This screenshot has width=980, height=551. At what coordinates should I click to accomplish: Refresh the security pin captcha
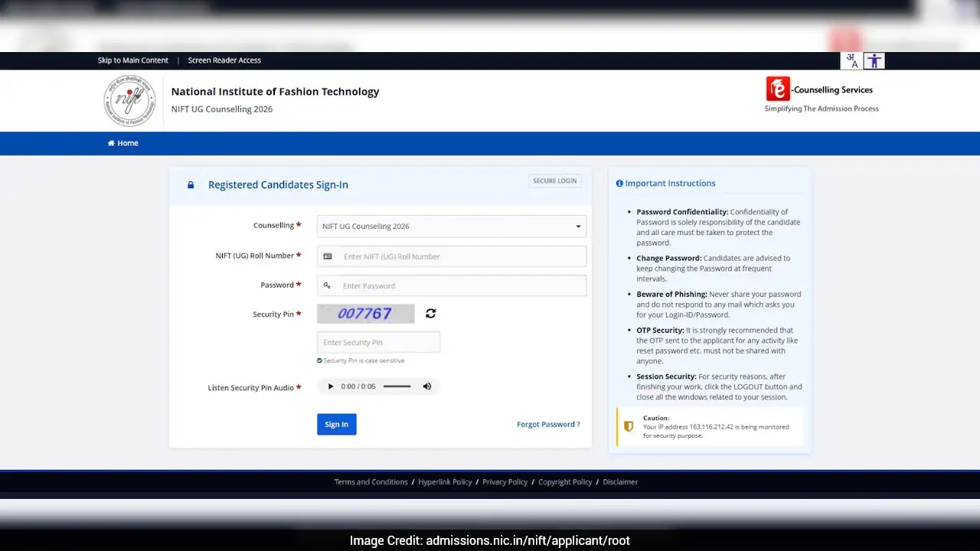point(431,313)
